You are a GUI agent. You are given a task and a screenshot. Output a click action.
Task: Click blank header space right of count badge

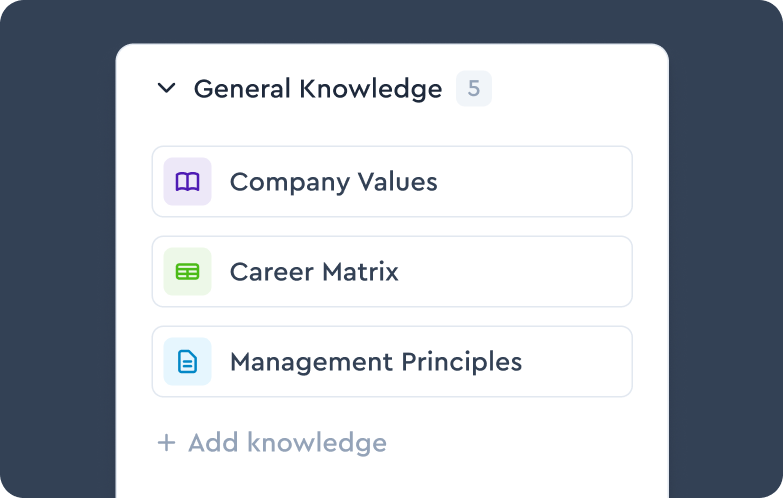pyautogui.click(x=580, y=89)
